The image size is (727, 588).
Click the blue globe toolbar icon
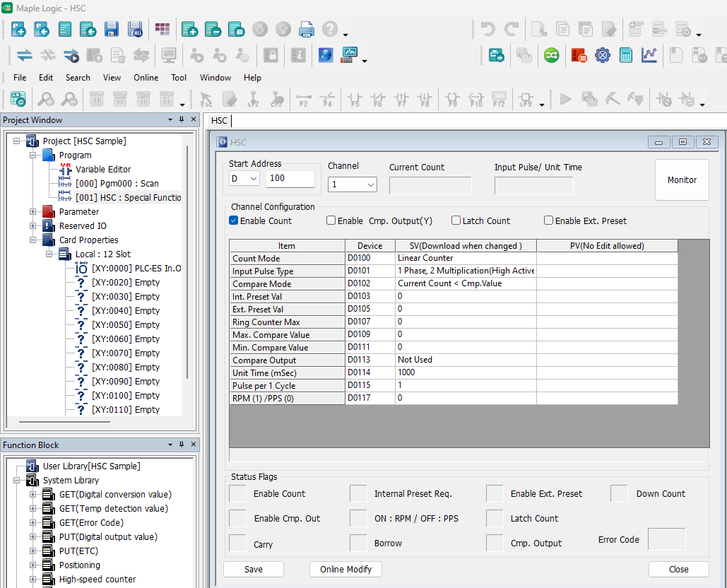click(326, 55)
